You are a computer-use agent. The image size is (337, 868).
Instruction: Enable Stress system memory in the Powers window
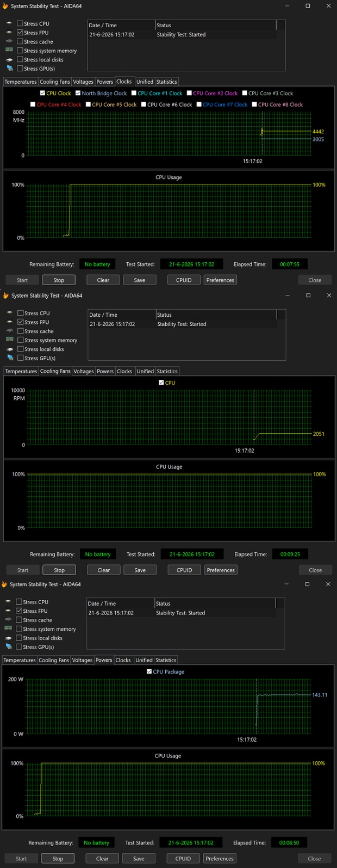point(19,629)
